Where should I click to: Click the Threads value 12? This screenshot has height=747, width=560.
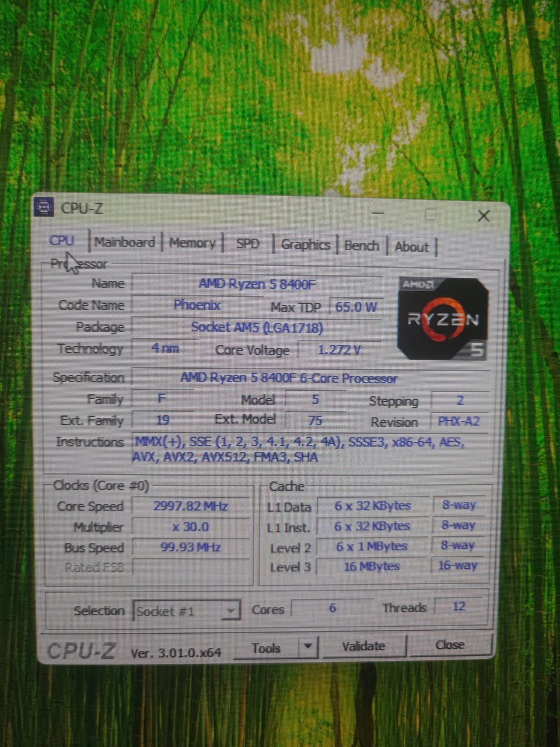[459, 606]
